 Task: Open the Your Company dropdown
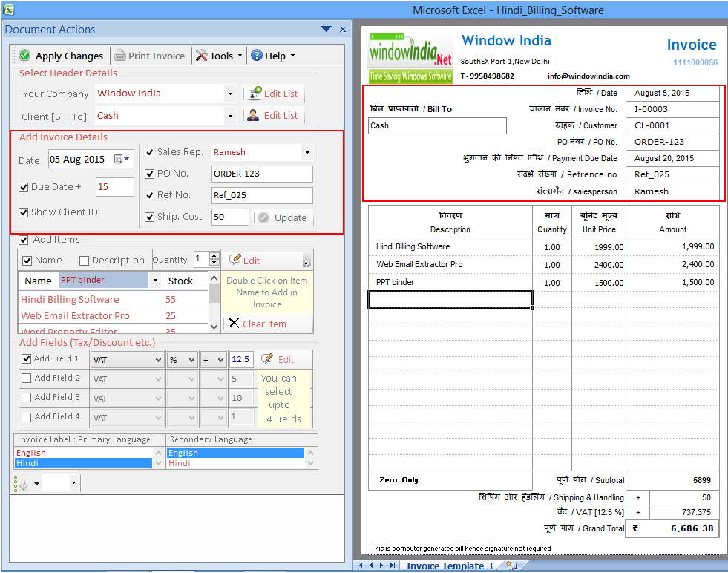click(x=230, y=94)
